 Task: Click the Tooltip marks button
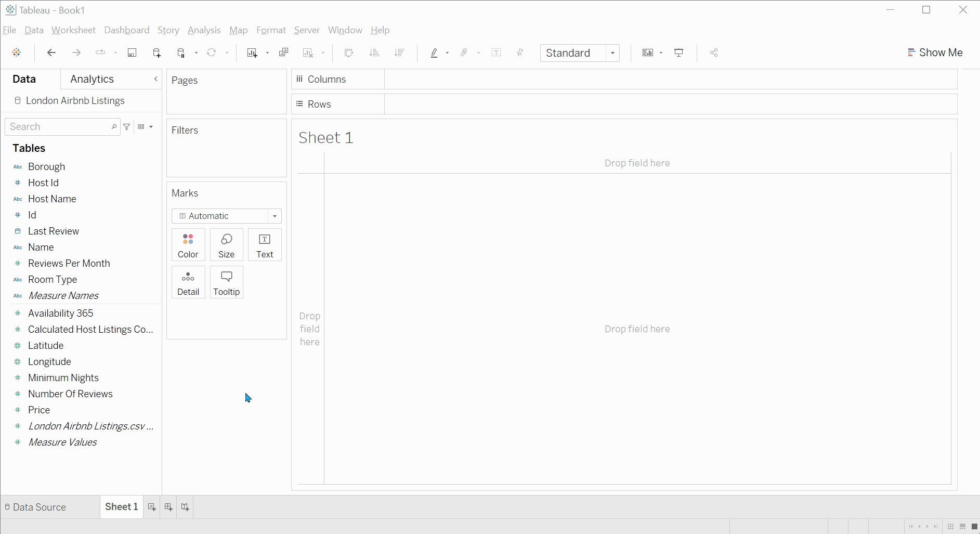227,282
